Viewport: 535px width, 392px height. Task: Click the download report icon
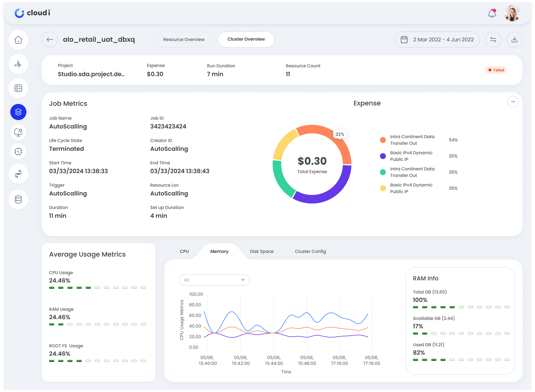coord(514,39)
